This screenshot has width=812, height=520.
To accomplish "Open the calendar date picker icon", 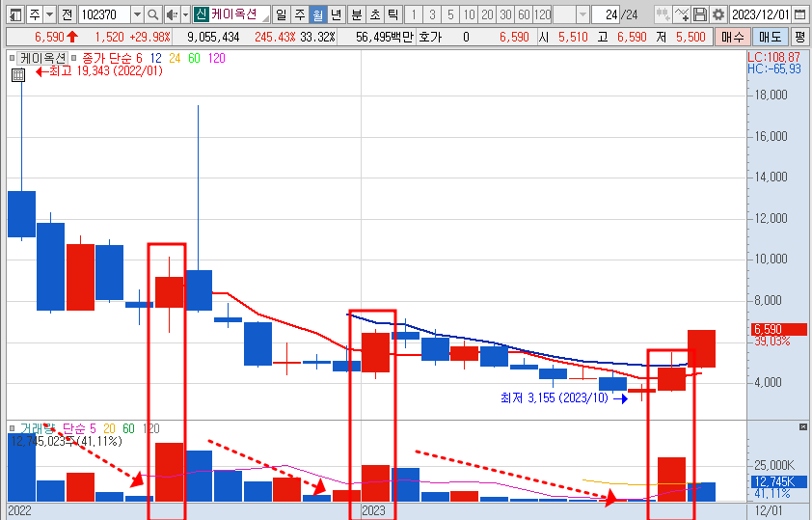I will (799, 14).
